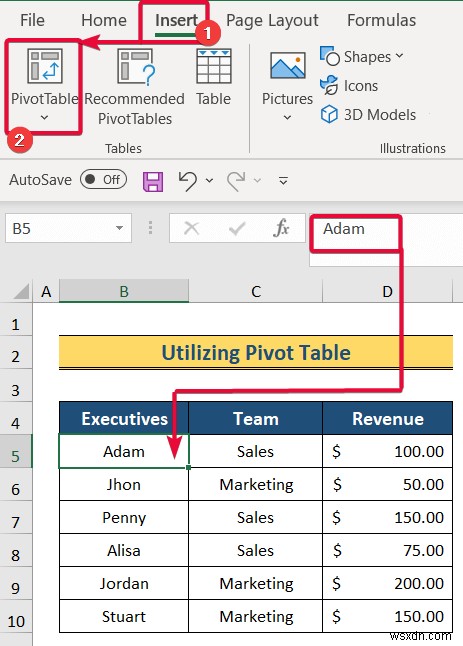Select the Revenue header cell
Viewport: 463px width, 646px height.
click(388, 418)
